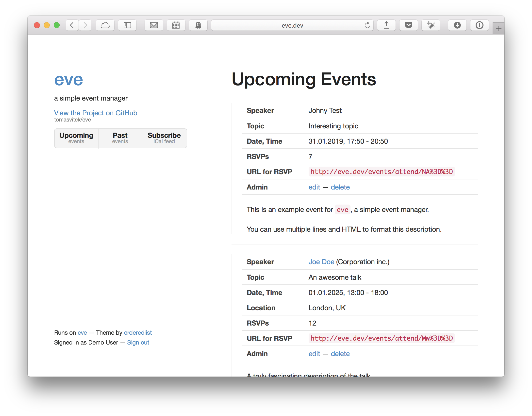Click the Safari back arrow button

point(72,25)
